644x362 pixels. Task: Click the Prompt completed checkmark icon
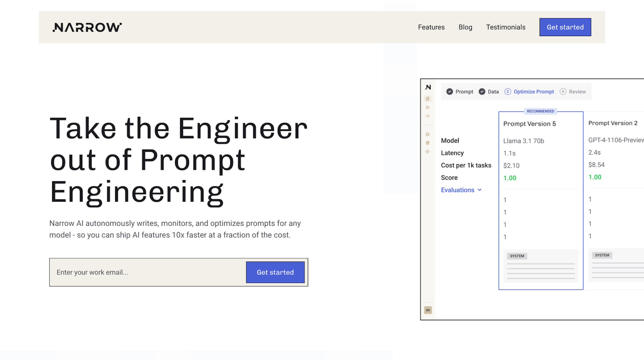coord(449,91)
